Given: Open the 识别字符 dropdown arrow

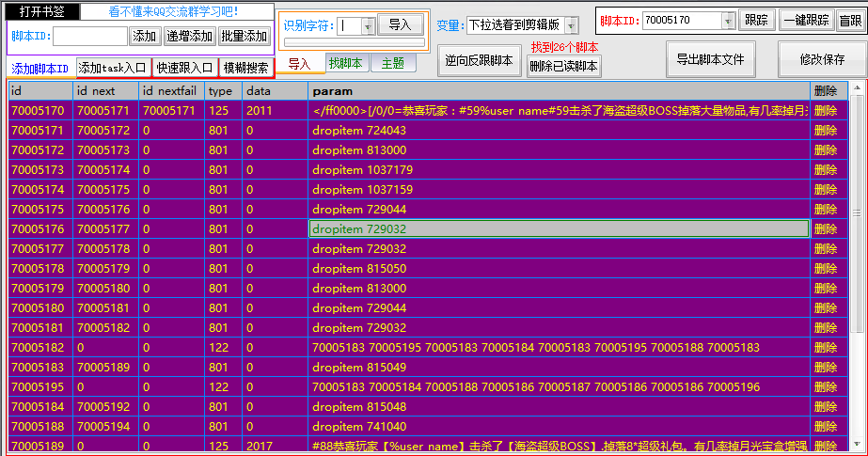Looking at the screenshot, I should click(367, 26).
